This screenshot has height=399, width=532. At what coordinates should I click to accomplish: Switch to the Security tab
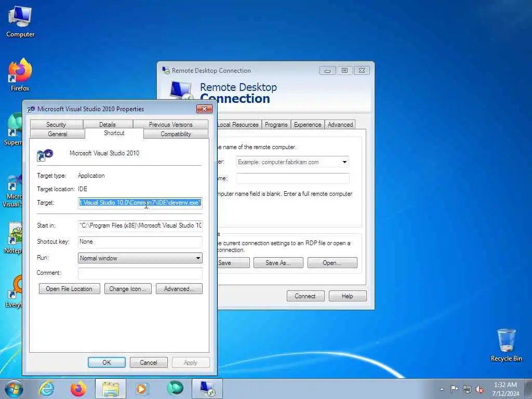[56, 125]
